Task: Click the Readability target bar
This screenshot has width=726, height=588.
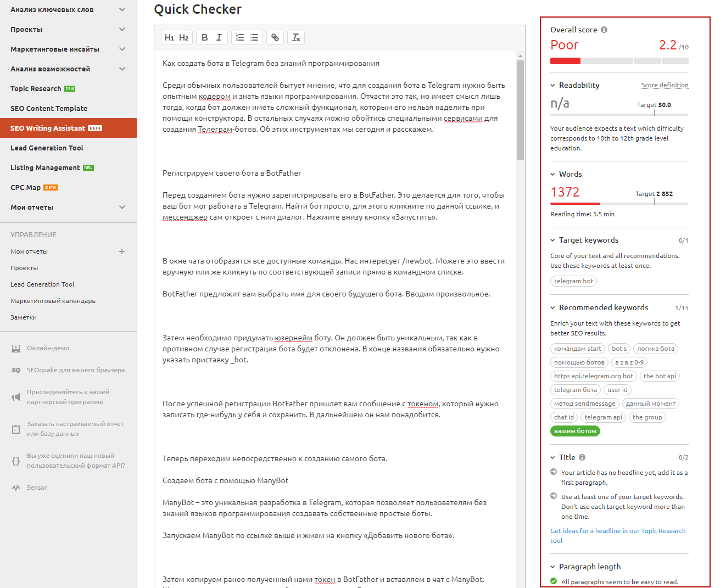Action: coord(619,115)
